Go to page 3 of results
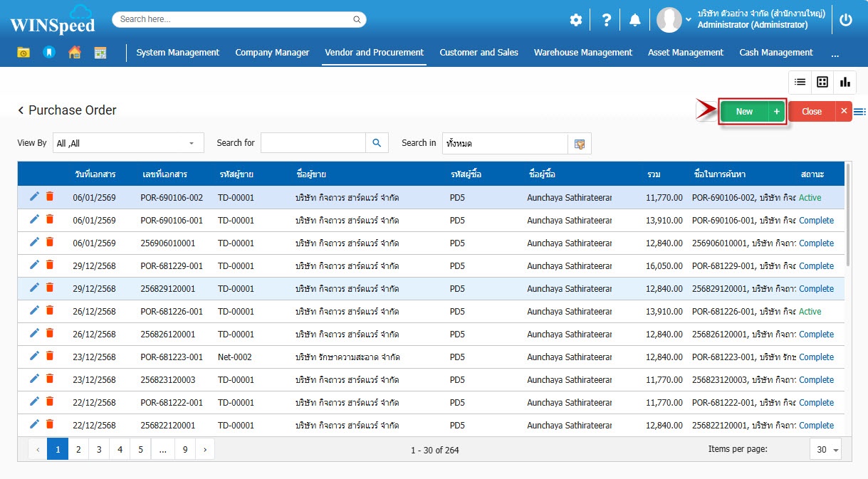The height and width of the screenshot is (479, 868). pyautogui.click(x=99, y=449)
